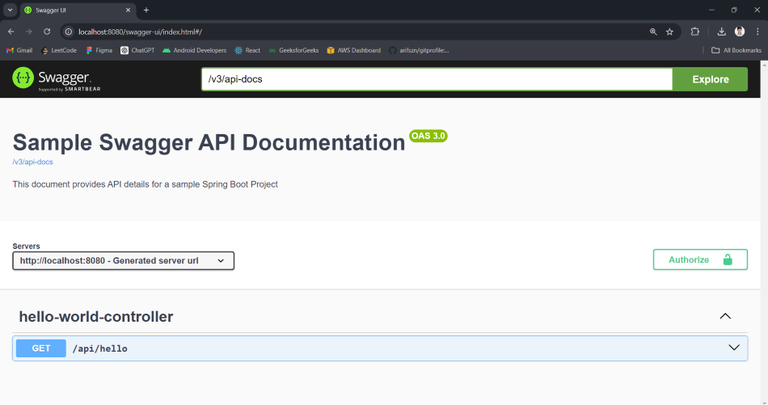Open the /v3/api-docs link under title
This screenshot has width=768, height=405.
pos(32,162)
